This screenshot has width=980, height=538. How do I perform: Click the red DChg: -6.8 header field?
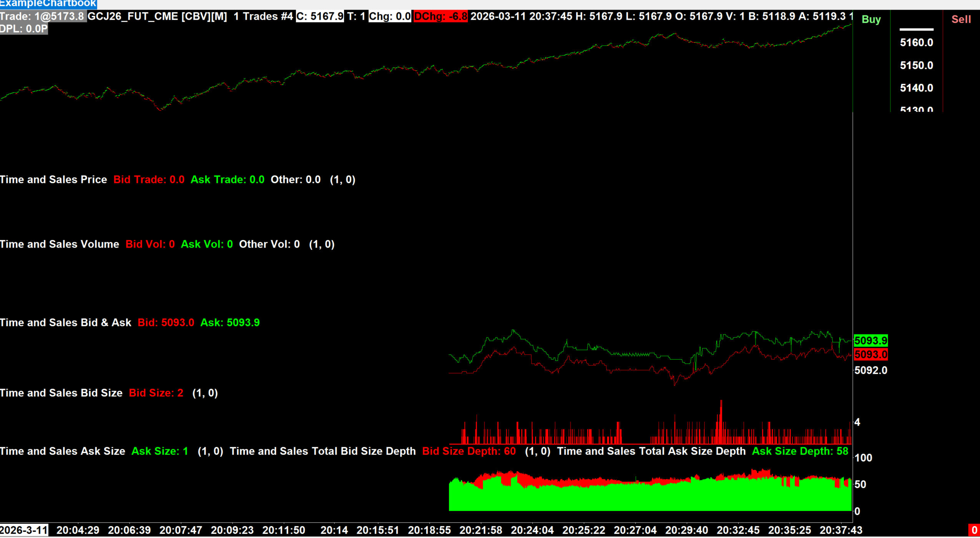440,17
